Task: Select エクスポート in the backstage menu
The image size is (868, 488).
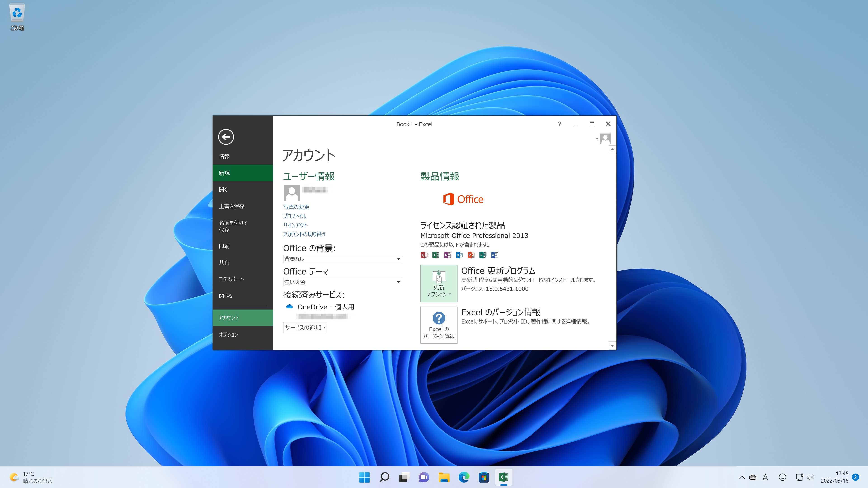Action: (243, 279)
